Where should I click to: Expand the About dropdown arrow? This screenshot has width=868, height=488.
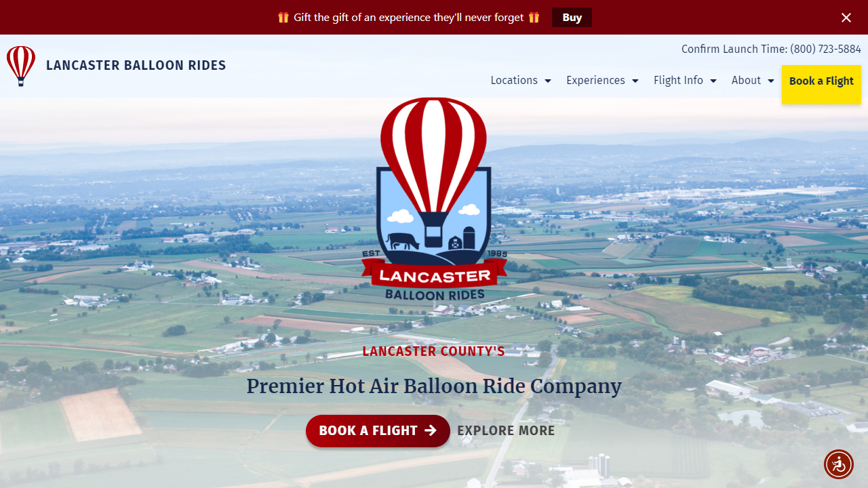point(771,81)
